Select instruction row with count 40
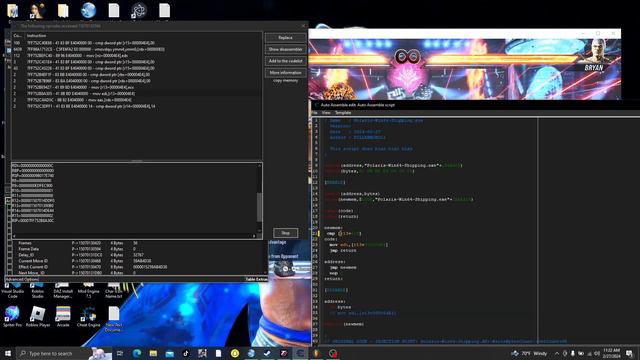Screen dimensions: 640x360 click(137, 68)
